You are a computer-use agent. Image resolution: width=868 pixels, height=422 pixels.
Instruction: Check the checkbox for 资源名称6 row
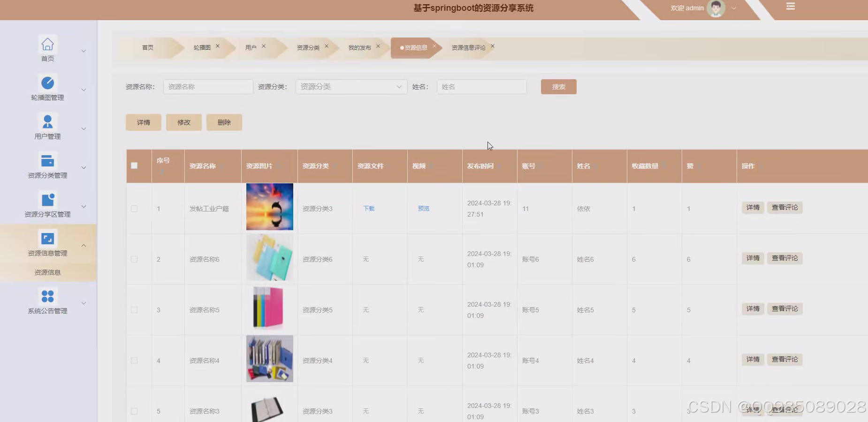pyautogui.click(x=135, y=259)
